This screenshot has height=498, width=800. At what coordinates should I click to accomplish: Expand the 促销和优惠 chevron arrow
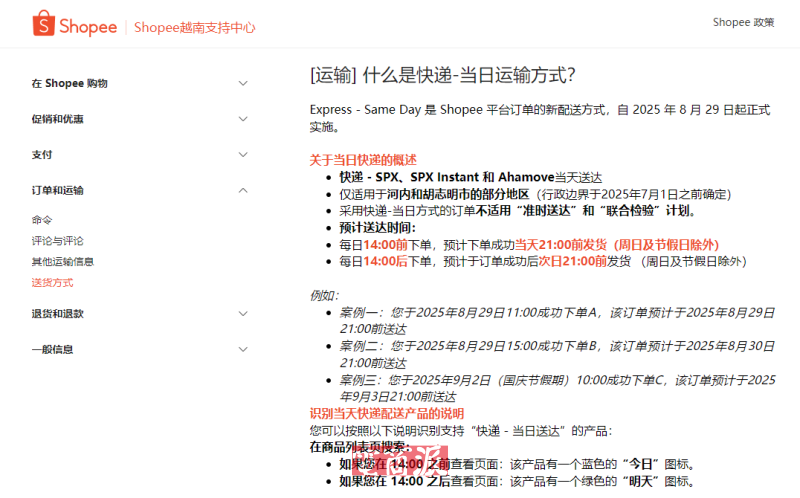(x=243, y=119)
